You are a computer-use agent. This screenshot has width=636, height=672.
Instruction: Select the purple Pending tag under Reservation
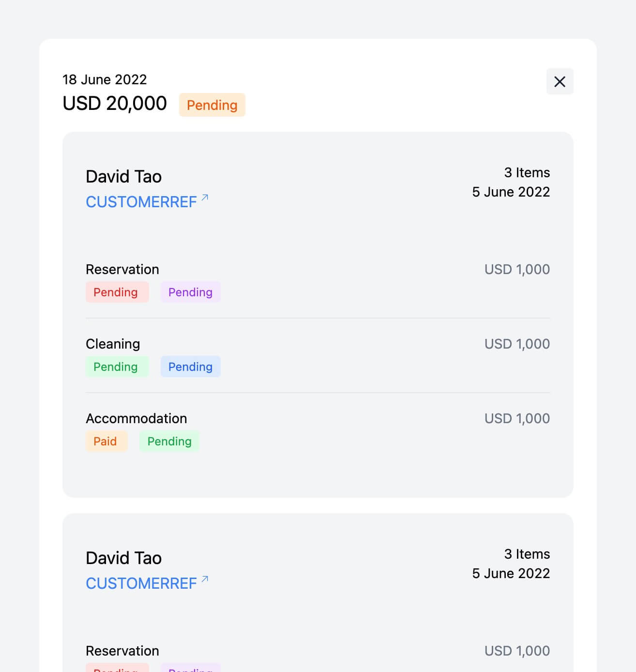[x=191, y=292]
